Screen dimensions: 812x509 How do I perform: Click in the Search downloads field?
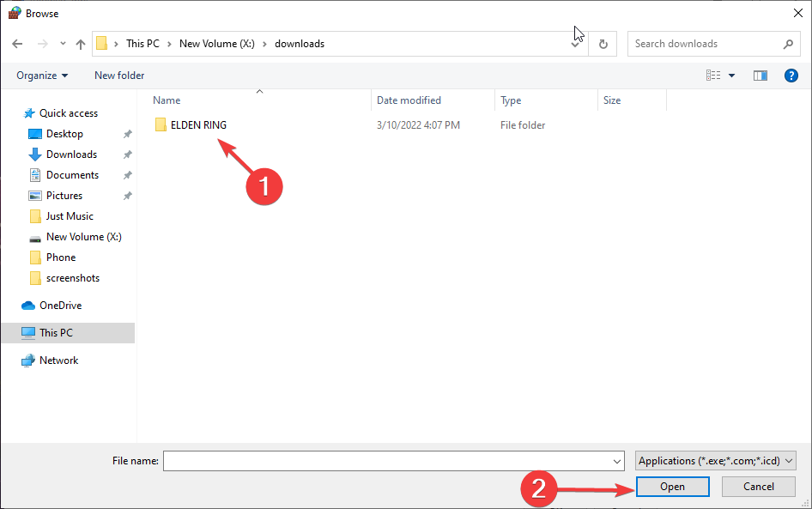(x=705, y=44)
